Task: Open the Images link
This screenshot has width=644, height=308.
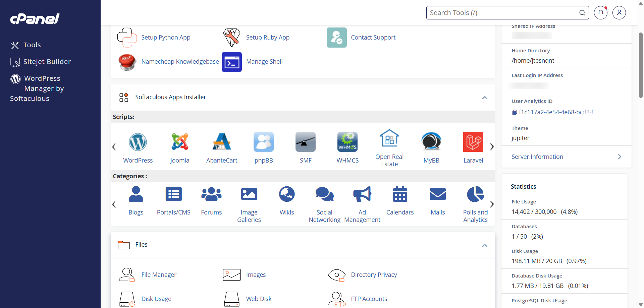Action: tap(256, 274)
